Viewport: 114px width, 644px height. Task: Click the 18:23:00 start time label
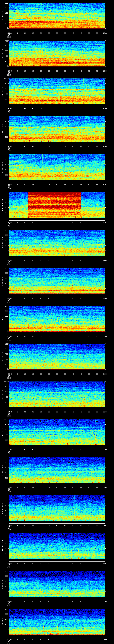click(x=9, y=374)
